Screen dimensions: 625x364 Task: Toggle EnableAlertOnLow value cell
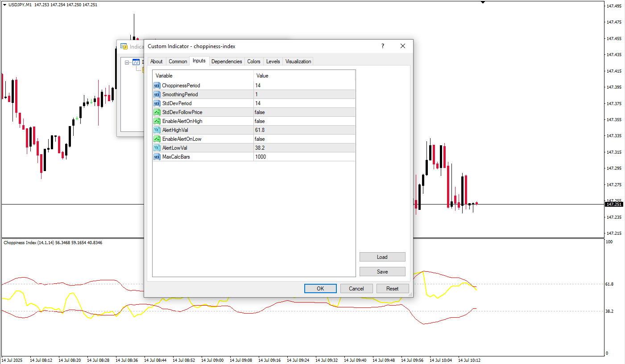tap(304, 139)
